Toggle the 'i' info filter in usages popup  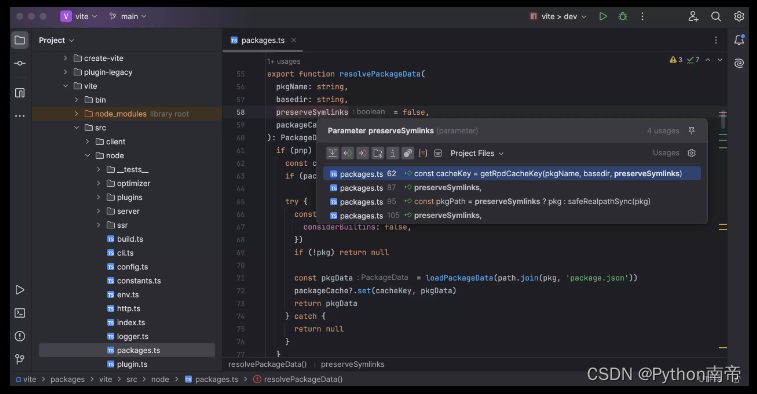pyautogui.click(x=393, y=153)
